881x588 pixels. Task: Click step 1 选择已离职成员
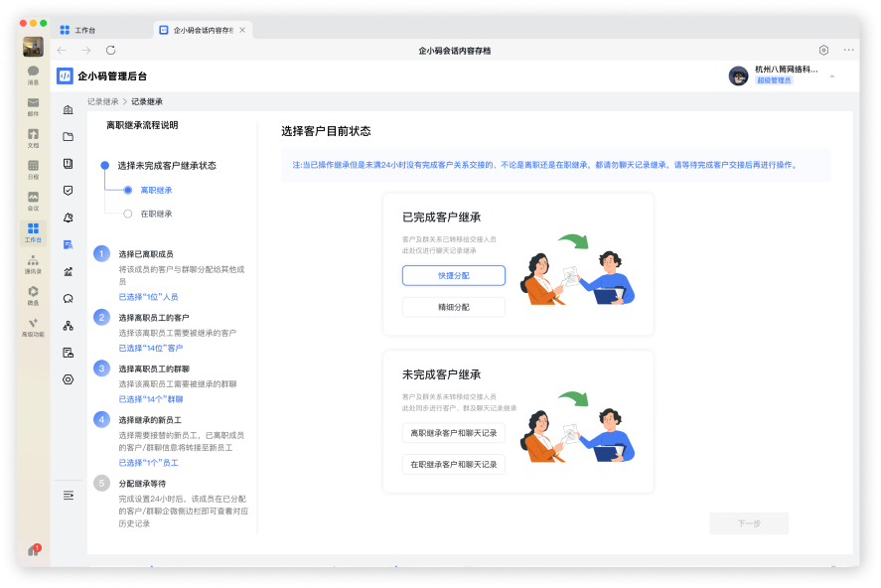[146, 254]
